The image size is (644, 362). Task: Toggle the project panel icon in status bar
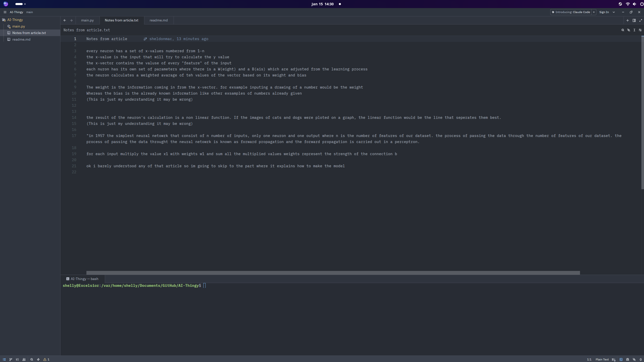click(x=4, y=359)
